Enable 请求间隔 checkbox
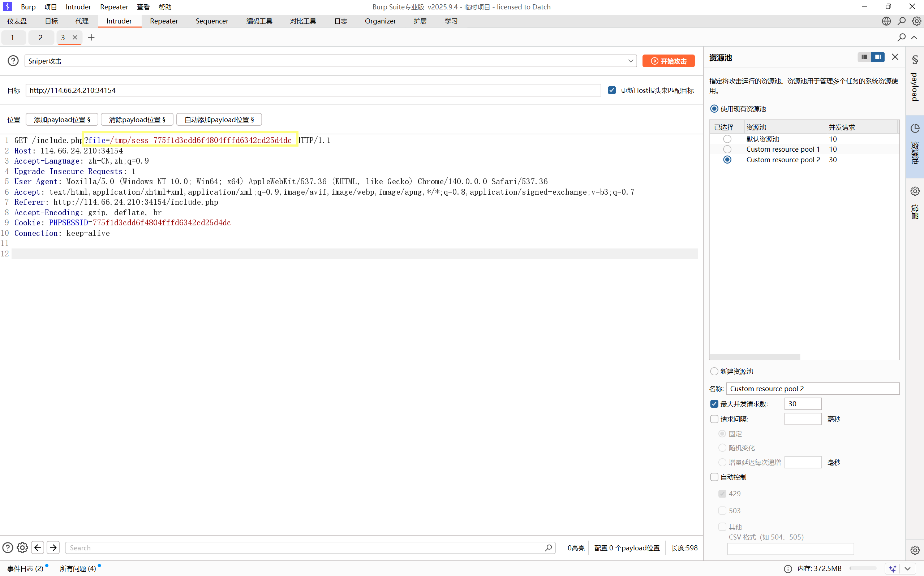 714,419
